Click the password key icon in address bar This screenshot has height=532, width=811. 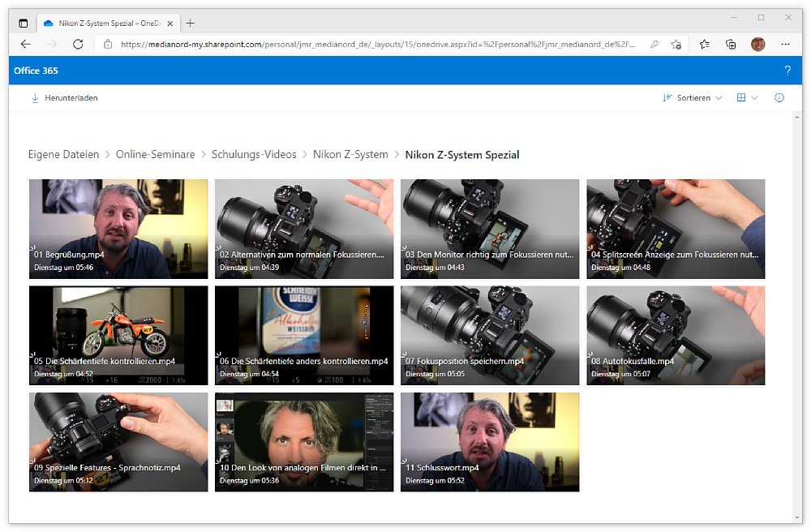[x=654, y=45]
